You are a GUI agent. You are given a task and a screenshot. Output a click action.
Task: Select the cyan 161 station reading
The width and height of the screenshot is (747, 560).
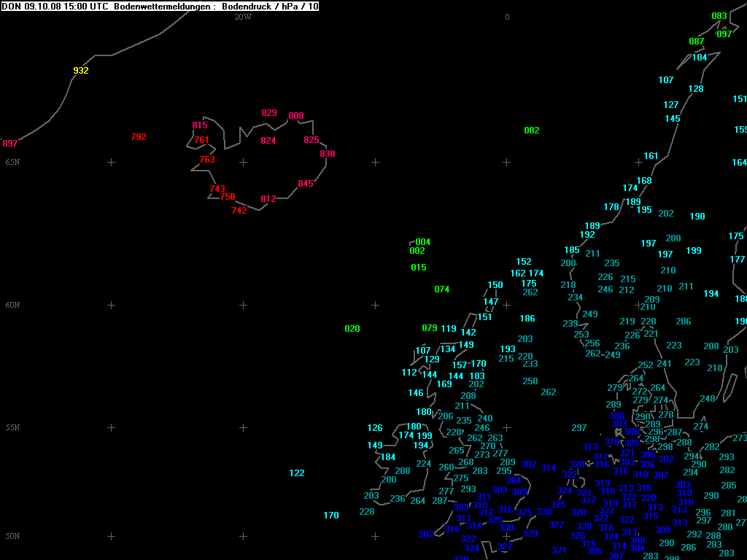(651, 156)
